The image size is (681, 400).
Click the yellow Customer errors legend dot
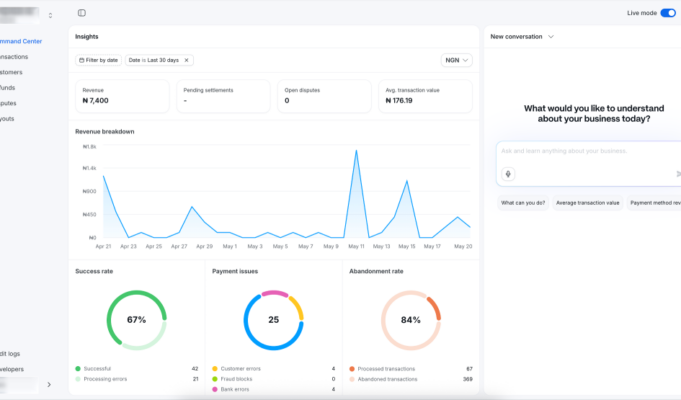[215, 369]
